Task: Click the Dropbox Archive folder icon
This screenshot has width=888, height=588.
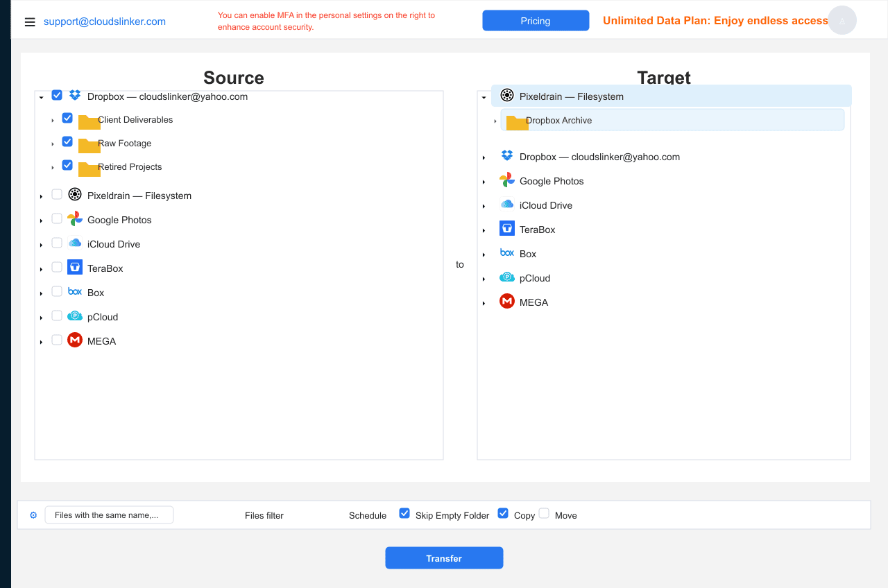Action: (x=517, y=123)
